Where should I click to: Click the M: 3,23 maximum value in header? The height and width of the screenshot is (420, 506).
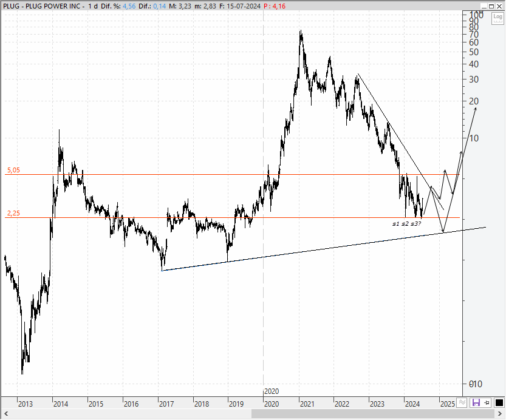(x=180, y=6)
